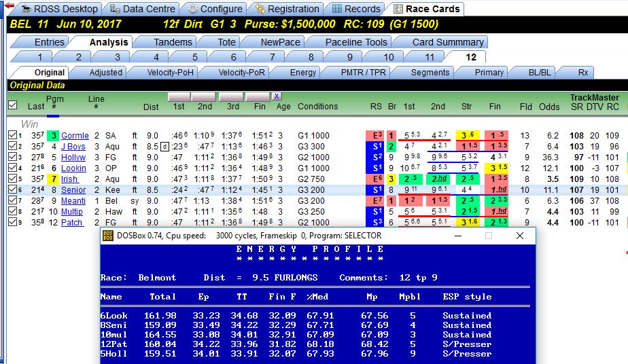The image size is (628, 364).
Task: Click the button above the 1st column
Action: pos(179,96)
